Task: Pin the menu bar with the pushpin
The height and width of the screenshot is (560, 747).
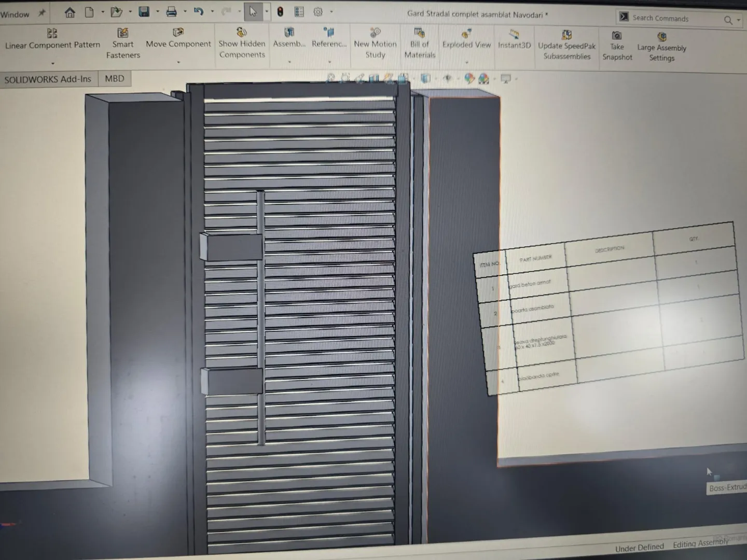Action: pos(42,13)
